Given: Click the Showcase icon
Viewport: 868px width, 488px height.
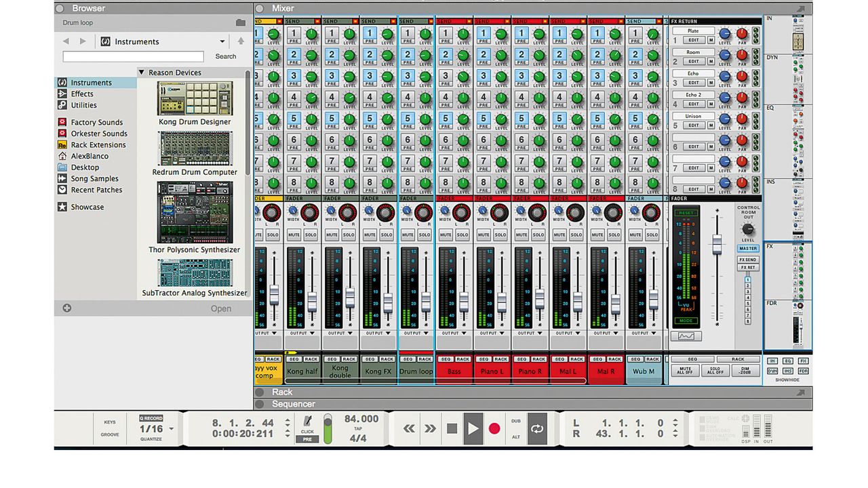Looking at the screenshot, I should tap(62, 207).
